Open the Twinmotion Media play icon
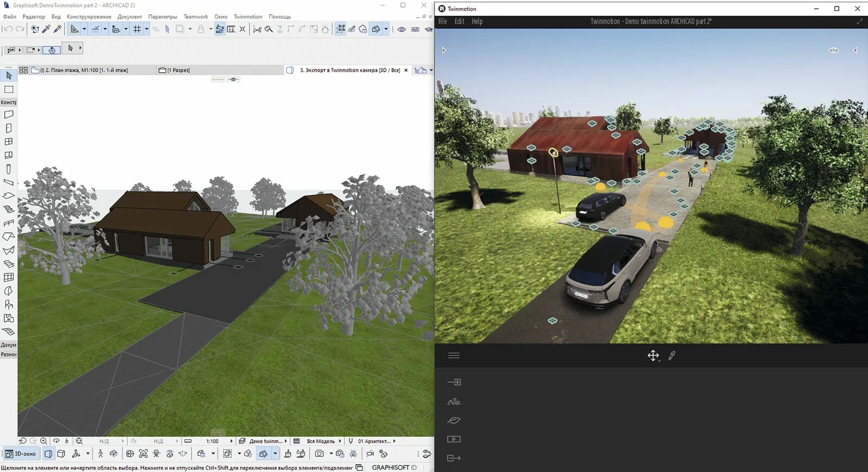Viewport: 868px width, 472px height. tap(454, 439)
